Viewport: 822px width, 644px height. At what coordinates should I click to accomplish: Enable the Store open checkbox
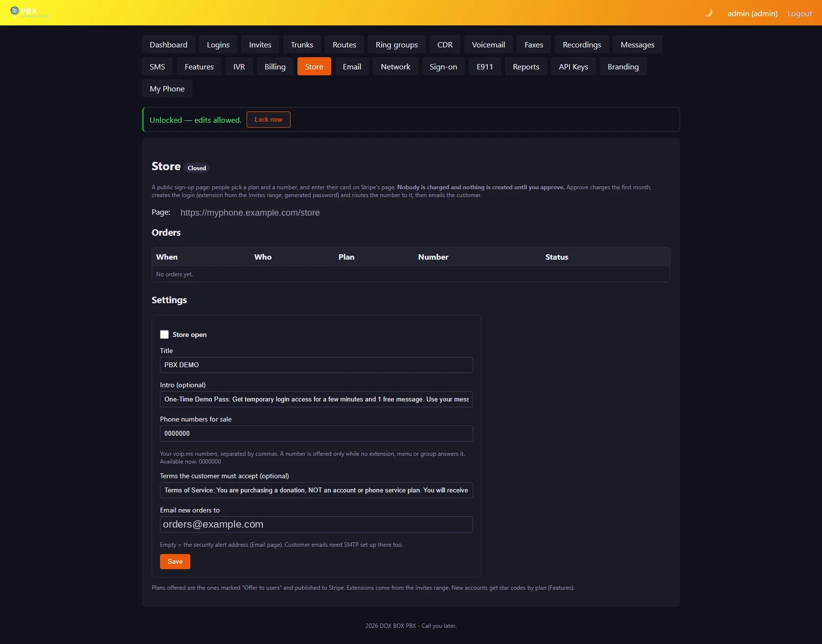tap(164, 334)
